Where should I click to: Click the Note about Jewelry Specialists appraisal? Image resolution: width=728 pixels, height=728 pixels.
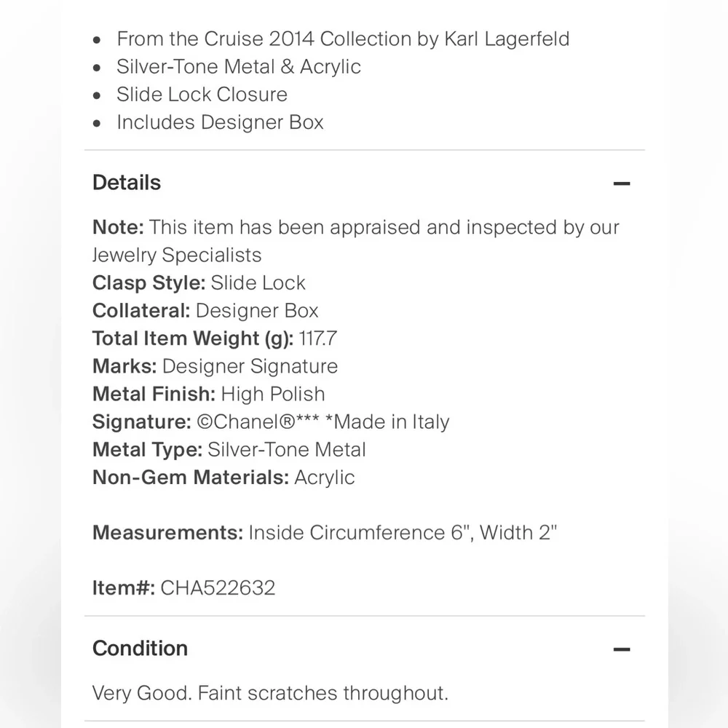click(x=355, y=241)
